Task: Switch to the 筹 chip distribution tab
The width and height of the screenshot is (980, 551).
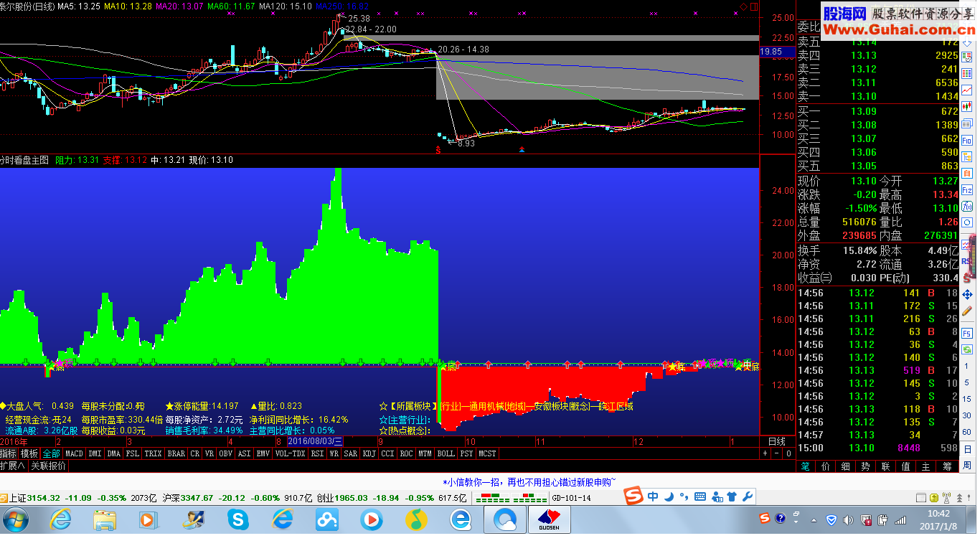Action: tap(948, 466)
